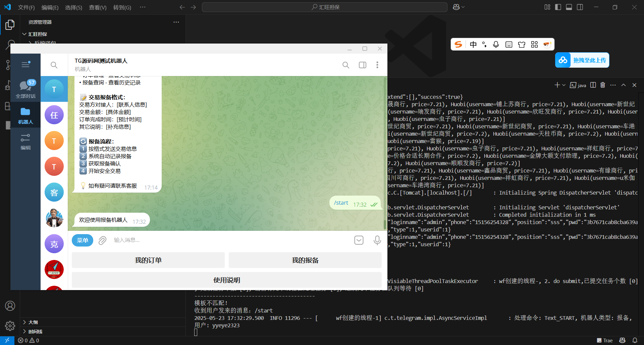
Task: Open the new terminal launch-profile dropdown
Action: tap(564, 85)
